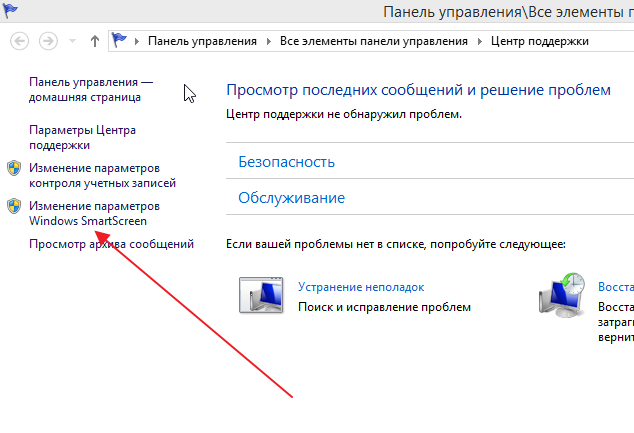Viewport: 634px width, 433px height.
Task: Expand the Безопасность section
Action: tap(286, 162)
